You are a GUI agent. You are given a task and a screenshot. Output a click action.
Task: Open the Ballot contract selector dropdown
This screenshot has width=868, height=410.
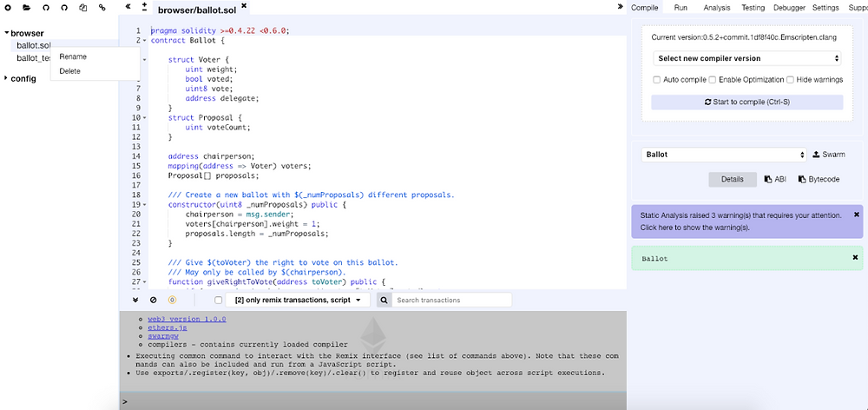[x=724, y=155]
